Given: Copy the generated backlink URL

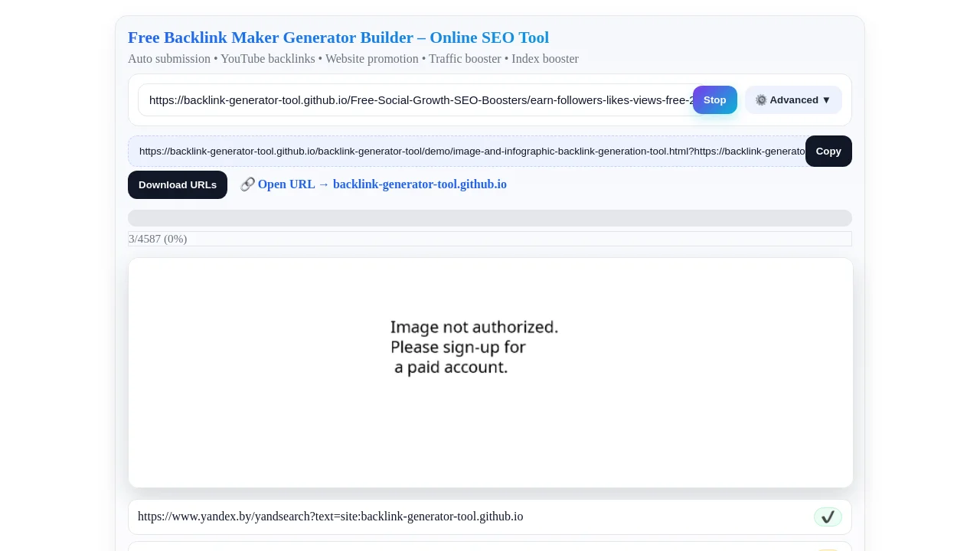Looking at the screenshot, I should pyautogui.click(x=828, y=152).
